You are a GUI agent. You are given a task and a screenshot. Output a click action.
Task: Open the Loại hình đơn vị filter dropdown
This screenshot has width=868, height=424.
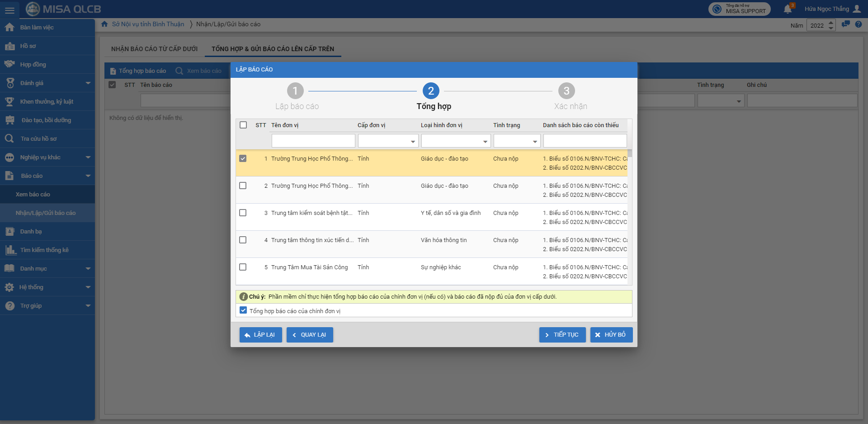point(485,142)
